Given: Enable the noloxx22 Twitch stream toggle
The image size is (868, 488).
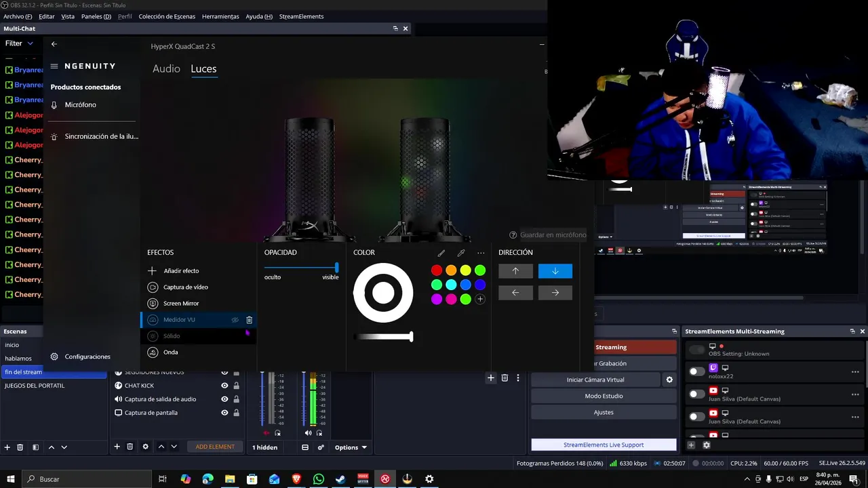Looking at the screenshot, I should [696, 371].
